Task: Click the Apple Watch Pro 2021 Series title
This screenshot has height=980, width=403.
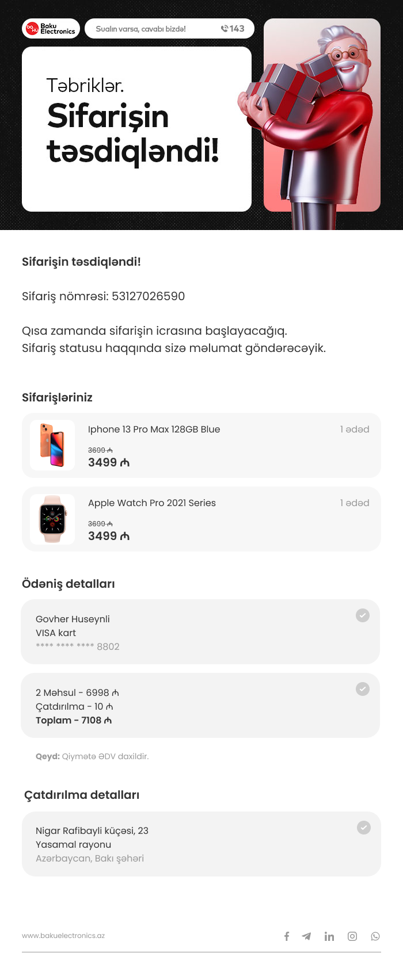Action: [x=152, y=503]
